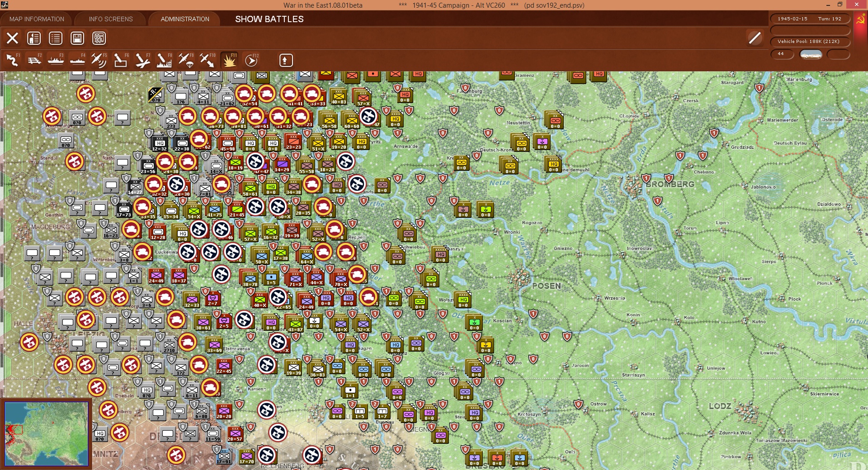The image size is (868, 470).
Task: Click the Plock town label
Action: point(795,299)
